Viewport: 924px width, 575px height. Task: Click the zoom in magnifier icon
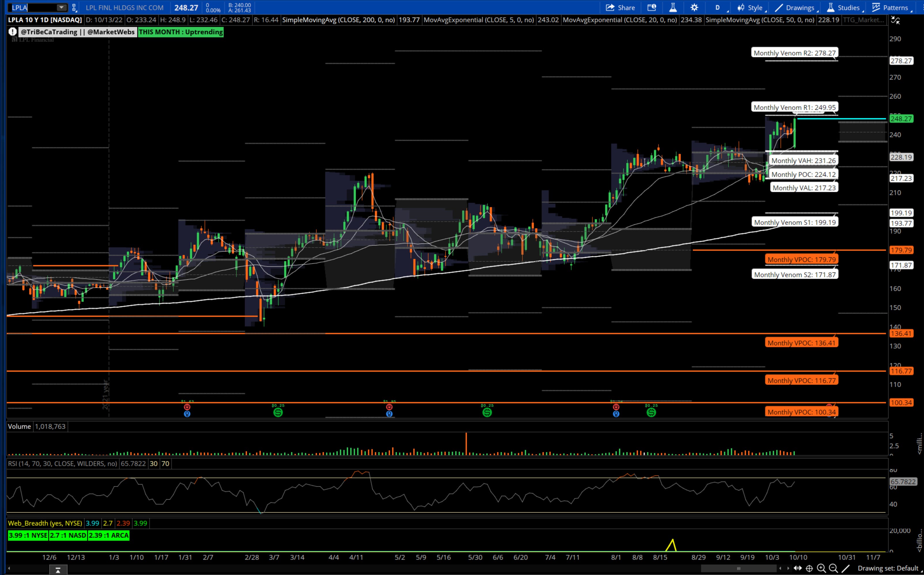(x=821, y=568)
